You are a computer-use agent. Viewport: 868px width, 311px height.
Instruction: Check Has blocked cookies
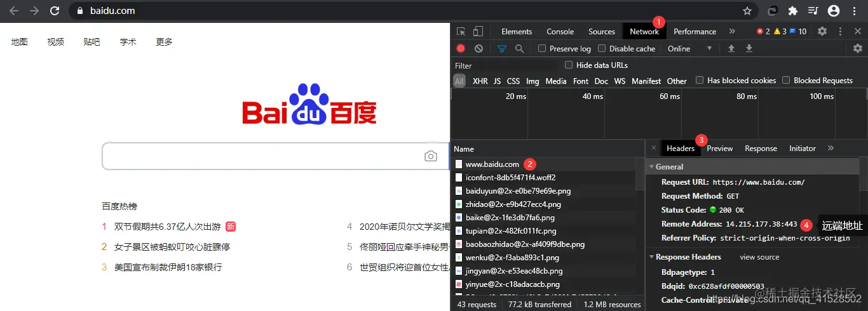(x=700, y=80)
